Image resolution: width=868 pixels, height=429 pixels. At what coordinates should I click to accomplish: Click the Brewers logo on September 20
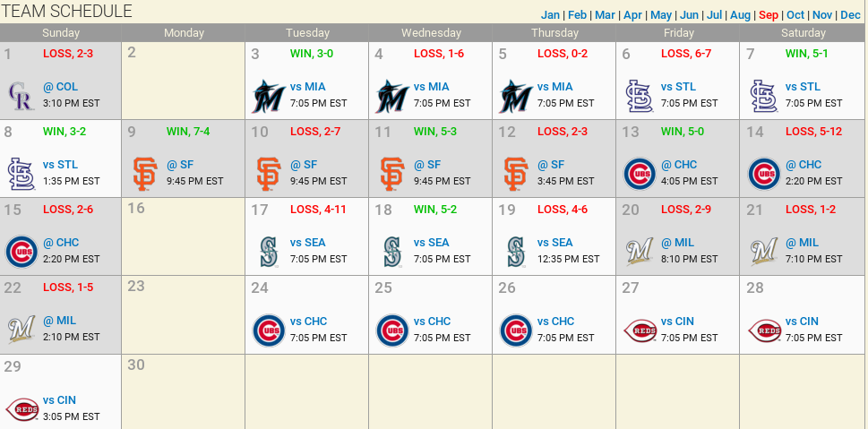tap(640, 251)
